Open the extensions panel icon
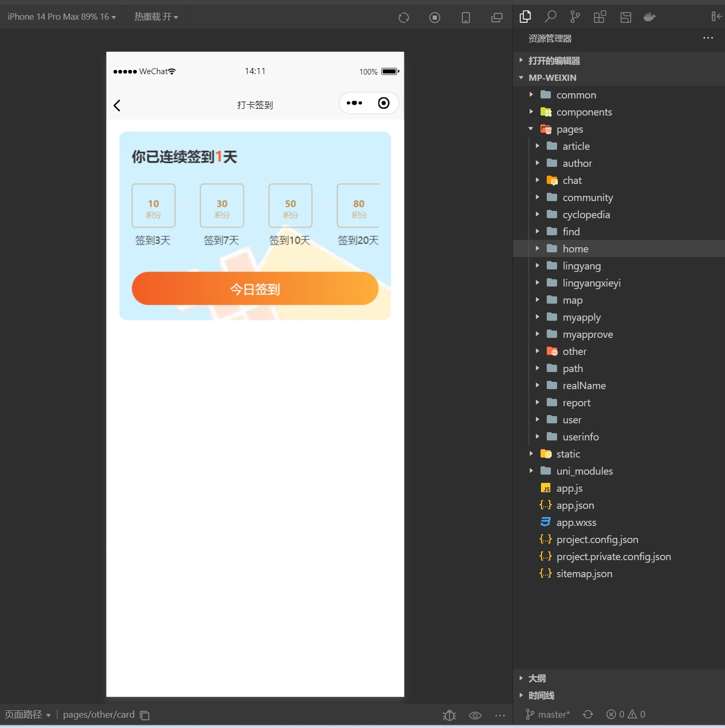This screenshot has width=725, height=728. point(600,17)
